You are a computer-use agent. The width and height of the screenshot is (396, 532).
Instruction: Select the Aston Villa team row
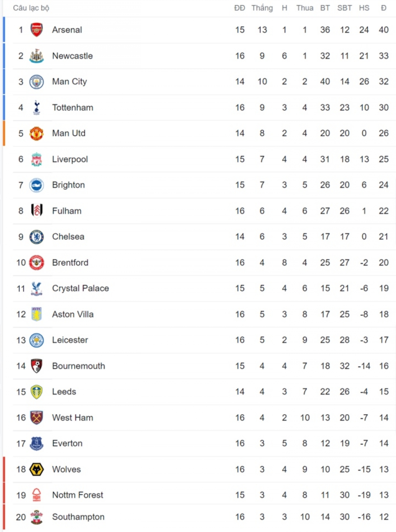coord(204,314)
